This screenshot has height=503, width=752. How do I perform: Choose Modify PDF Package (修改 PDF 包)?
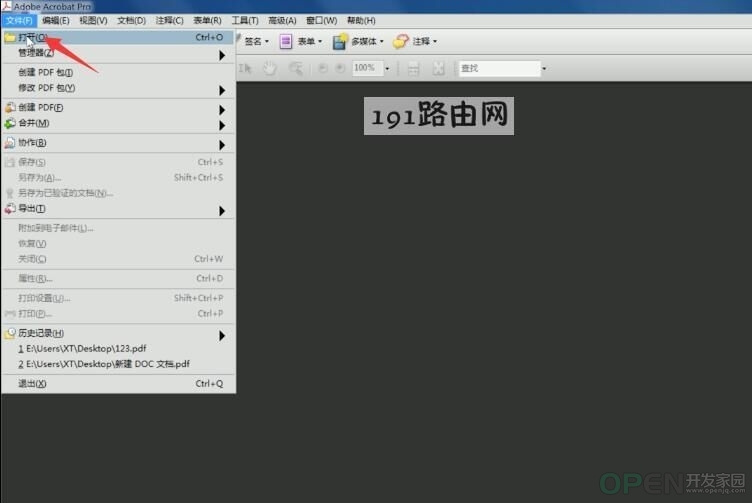[x=118, y=88]
